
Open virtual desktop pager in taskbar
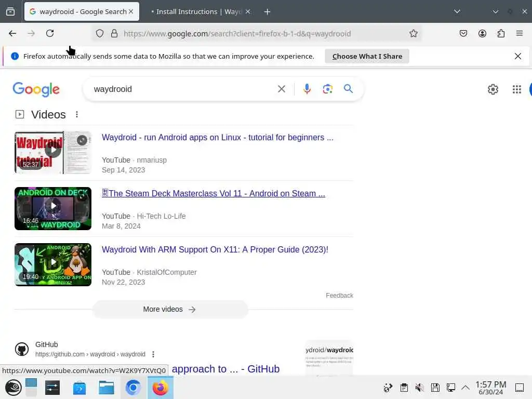31,388
